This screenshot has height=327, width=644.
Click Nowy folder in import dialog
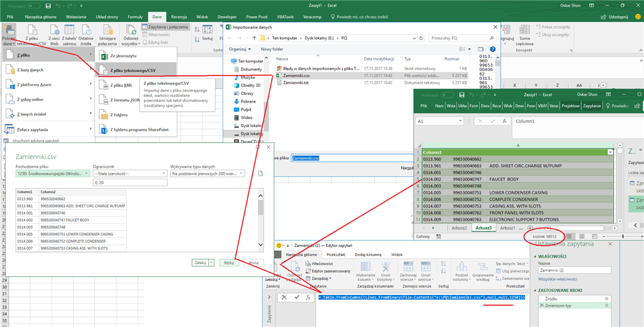pos(272,49)
